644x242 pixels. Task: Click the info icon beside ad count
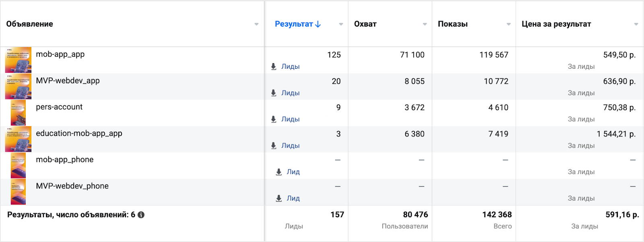pyautogui.click(x=141, y=215)
